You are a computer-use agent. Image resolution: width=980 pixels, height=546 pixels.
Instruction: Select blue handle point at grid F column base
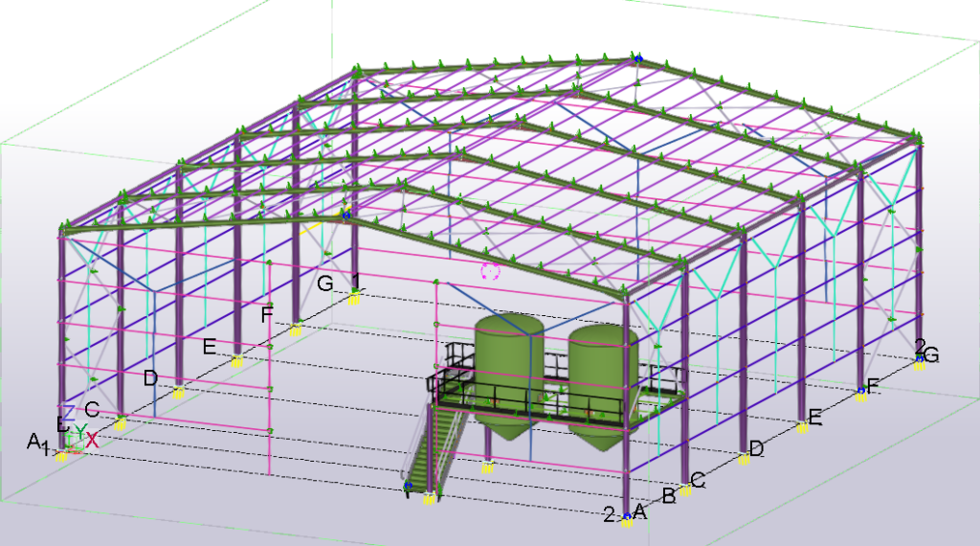click(x=861, y=390)
